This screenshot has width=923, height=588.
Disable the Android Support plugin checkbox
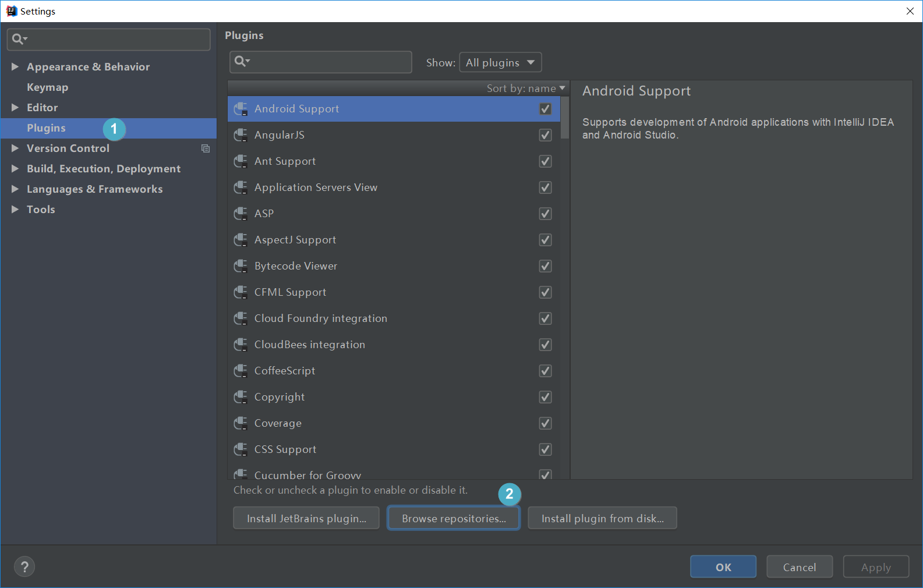[545, 109]
